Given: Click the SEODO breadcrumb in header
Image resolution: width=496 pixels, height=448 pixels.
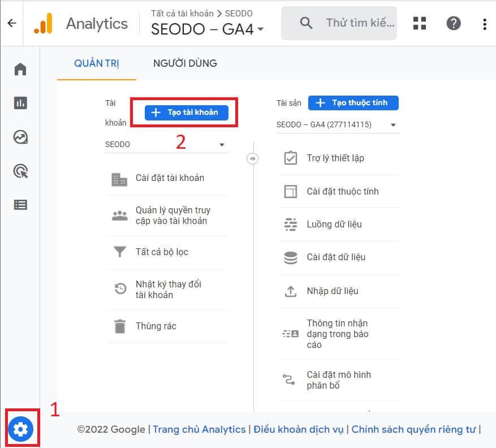Looking at the screenshot, I should click(239, 13).
